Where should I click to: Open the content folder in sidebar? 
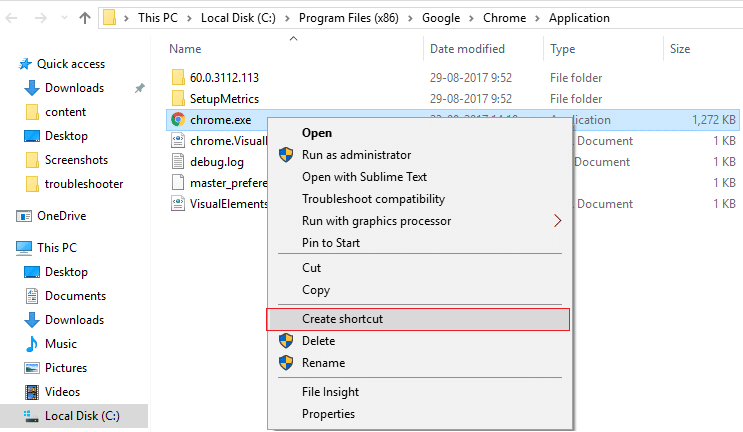pyautogui.click(x=65, y=112)
